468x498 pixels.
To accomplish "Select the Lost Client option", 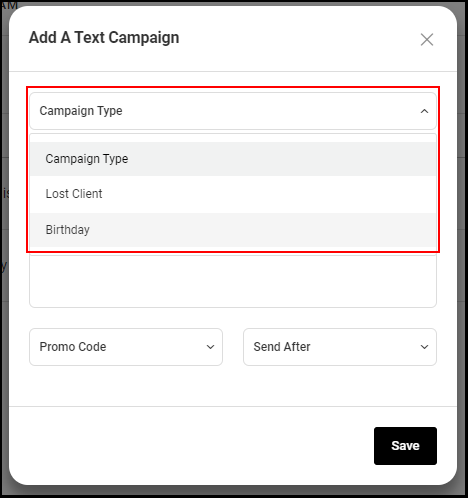I will pyautogui.click(x=74, y=194).
